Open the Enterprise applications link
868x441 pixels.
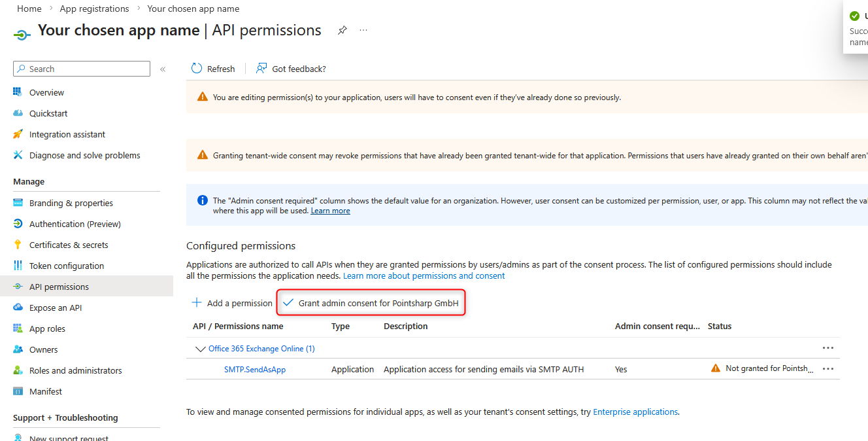[x=635, y=412]
